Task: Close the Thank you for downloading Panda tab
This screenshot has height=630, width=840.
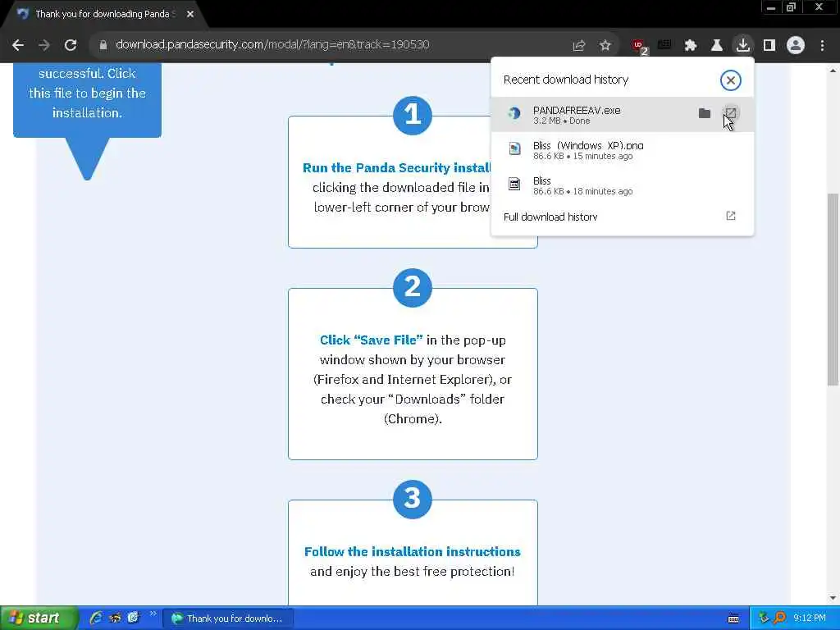Action: pyautogui.click(x=190, y=14)
